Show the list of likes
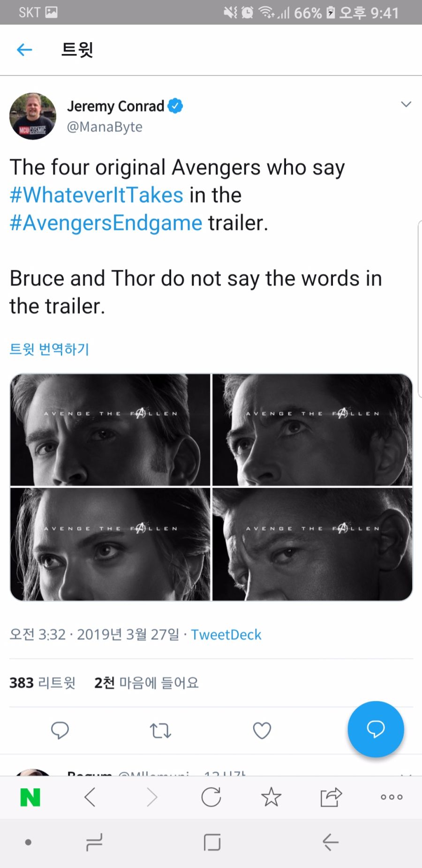Viewport: 422px width, 868px height. [146, 683]
